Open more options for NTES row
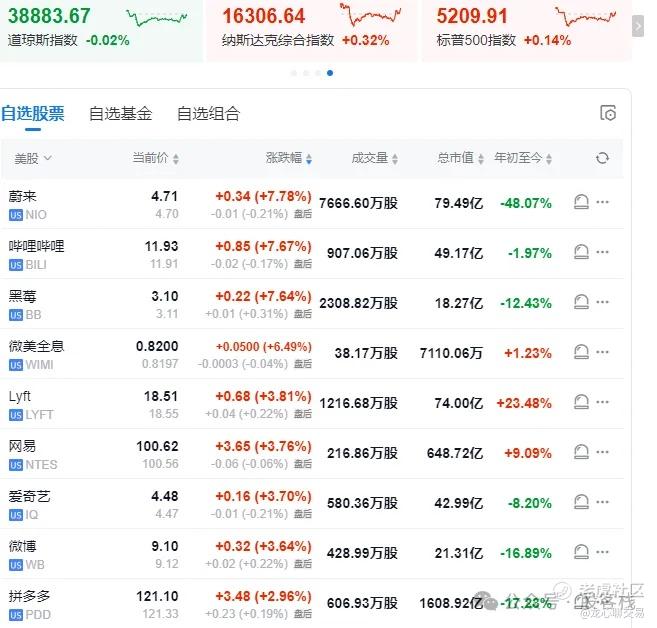This screenshot has width=657, height=628. pos(603,452)
